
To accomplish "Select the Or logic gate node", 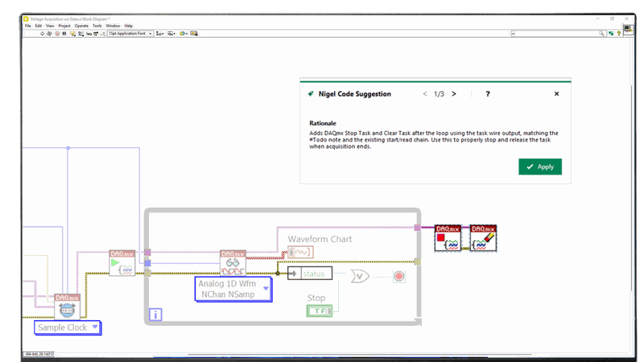I will [360, 276].
